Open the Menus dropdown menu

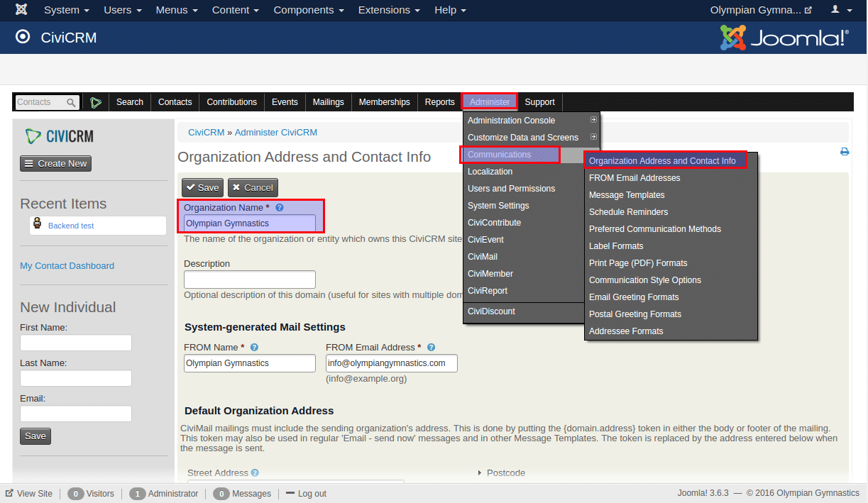click(177, 10)
